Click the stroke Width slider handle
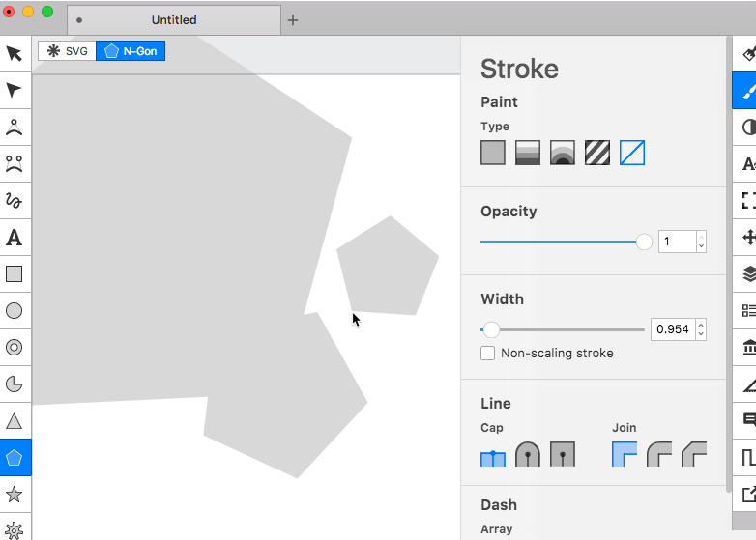 491,330
